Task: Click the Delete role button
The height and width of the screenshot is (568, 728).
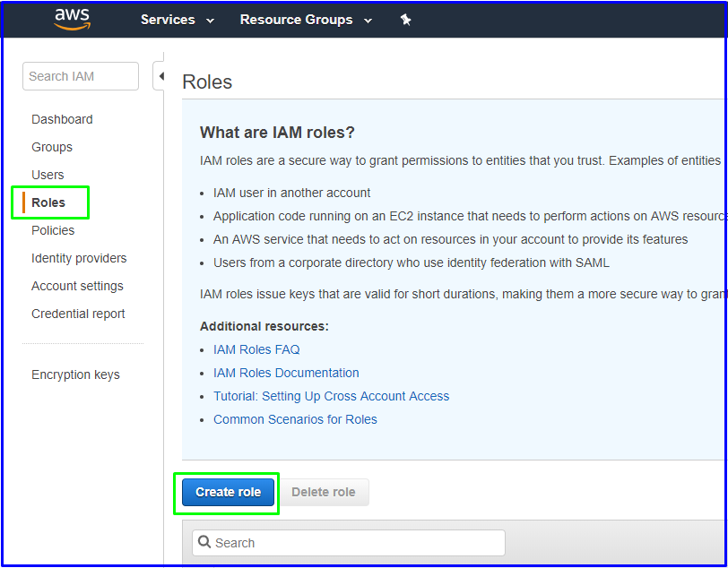Action: click(324, 492)
